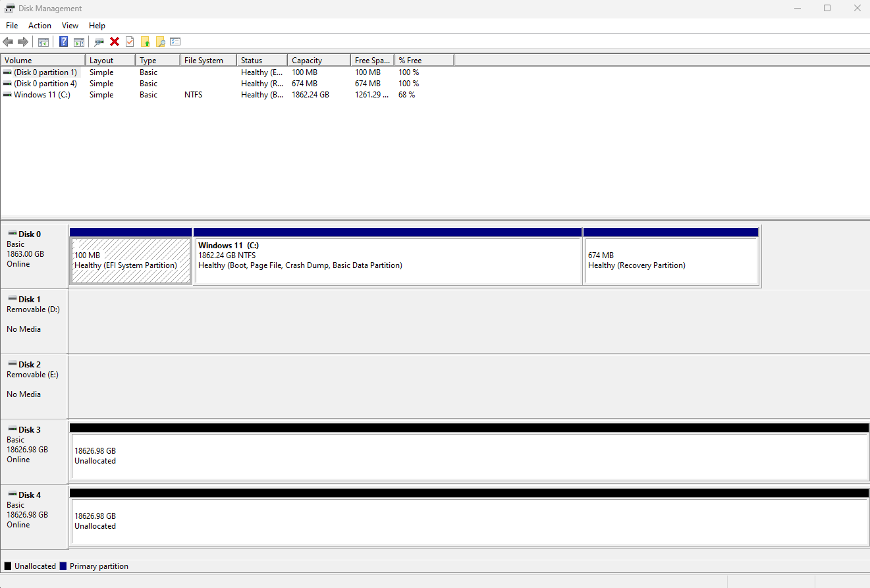Click the small disk icon next to Disk 1
The width and height of the screenshot is (870, 588).
pos(12,299)
